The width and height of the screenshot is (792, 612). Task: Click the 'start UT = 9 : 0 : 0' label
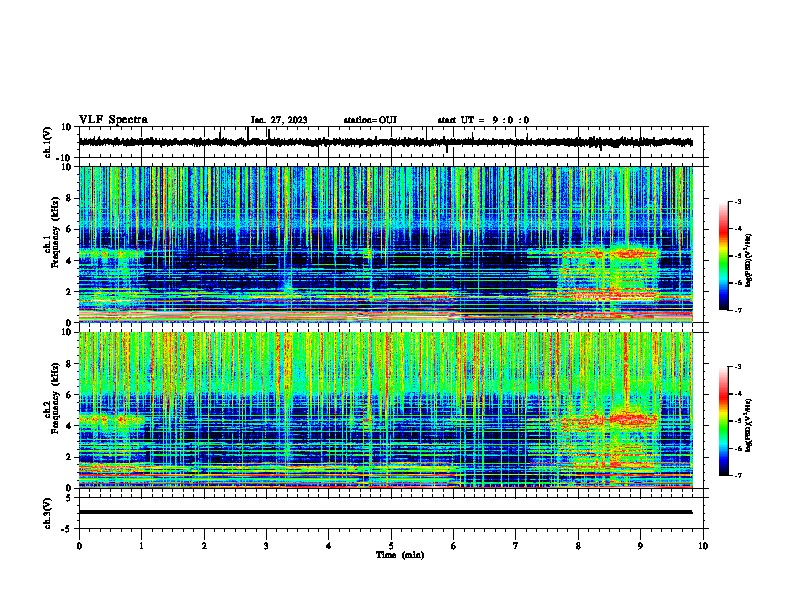[483, 120]
